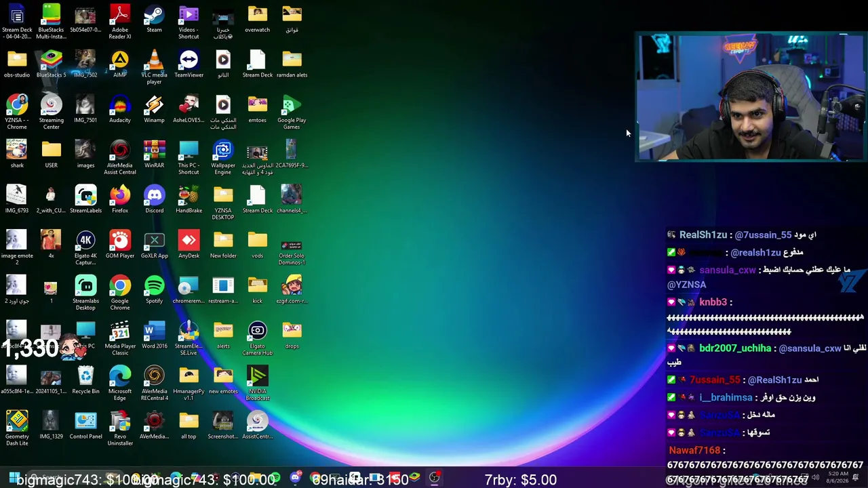This screenshot has height=488, width=868.
Task: Open the HmanagerPy v1.1 folder
Action: pyautogui.click(x=189, y=384)
